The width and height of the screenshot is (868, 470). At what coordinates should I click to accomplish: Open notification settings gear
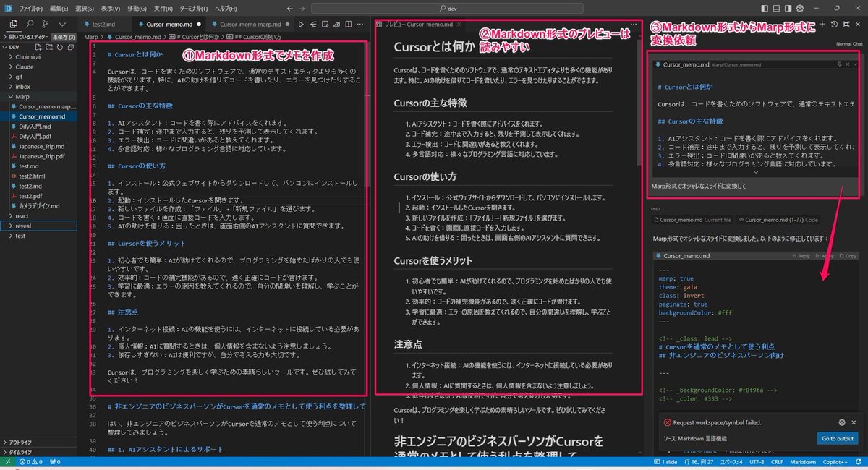point(842,422)
